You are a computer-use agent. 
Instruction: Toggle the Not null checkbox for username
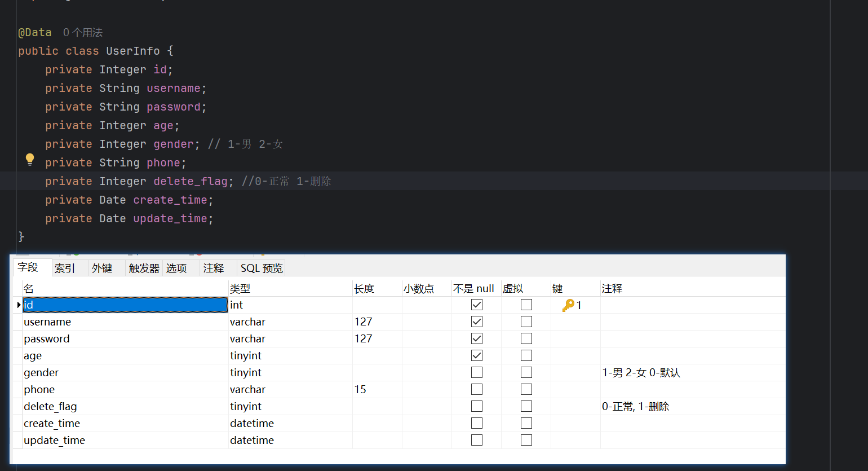[x=477, y=322]
